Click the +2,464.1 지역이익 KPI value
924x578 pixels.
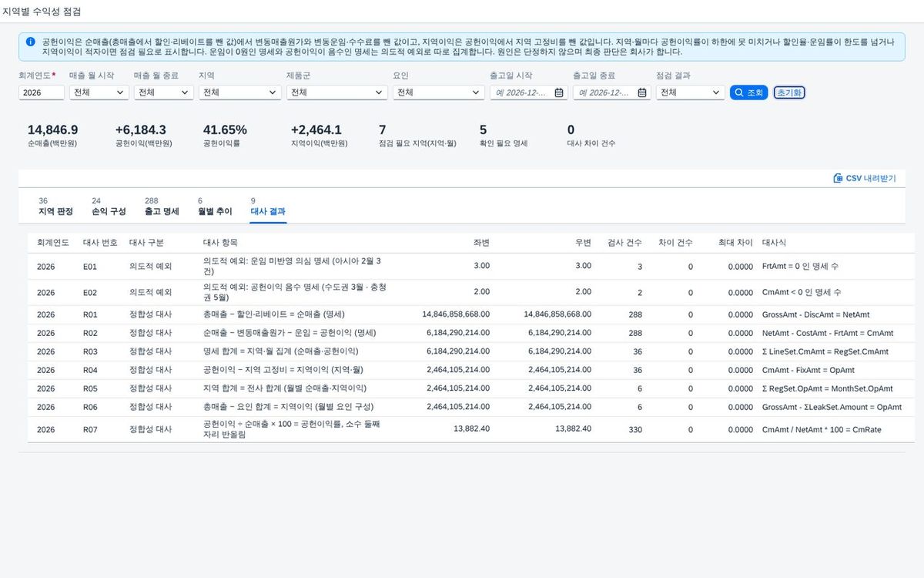pos(316,129)
